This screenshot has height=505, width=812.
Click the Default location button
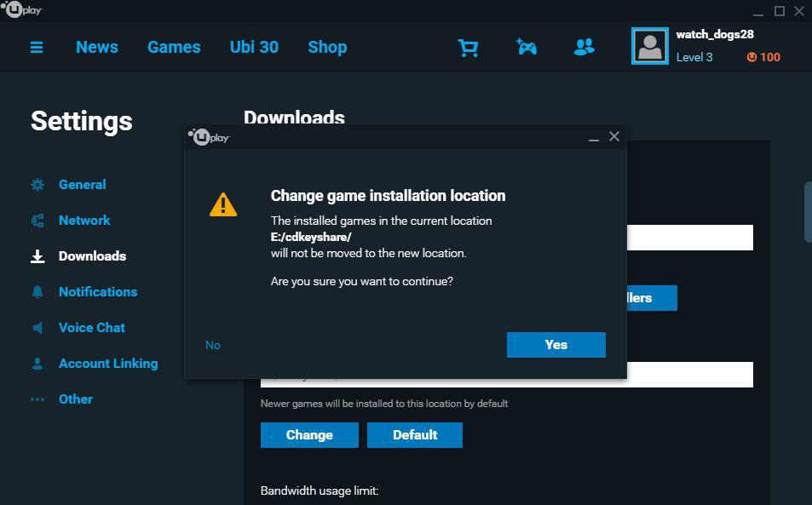[414, 434]
